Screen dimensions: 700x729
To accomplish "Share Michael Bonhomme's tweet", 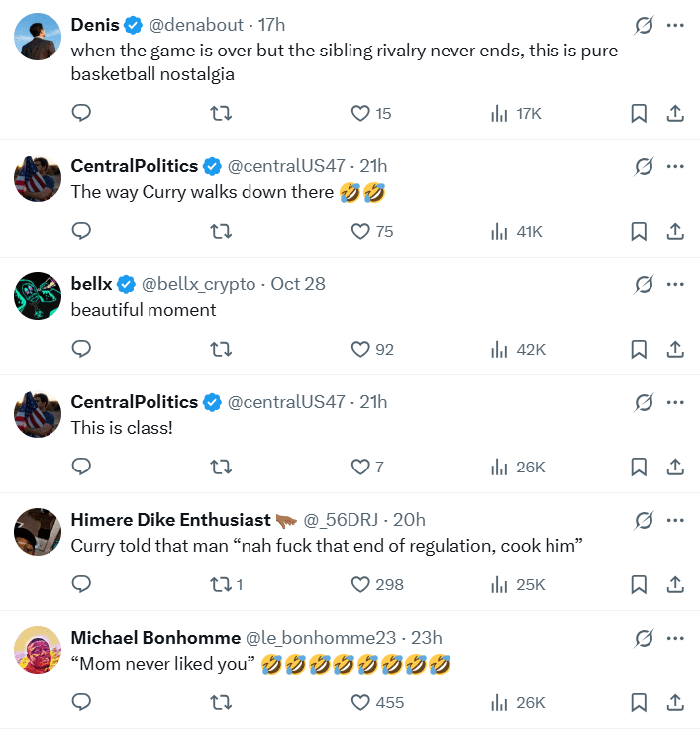I will point(675,702).
